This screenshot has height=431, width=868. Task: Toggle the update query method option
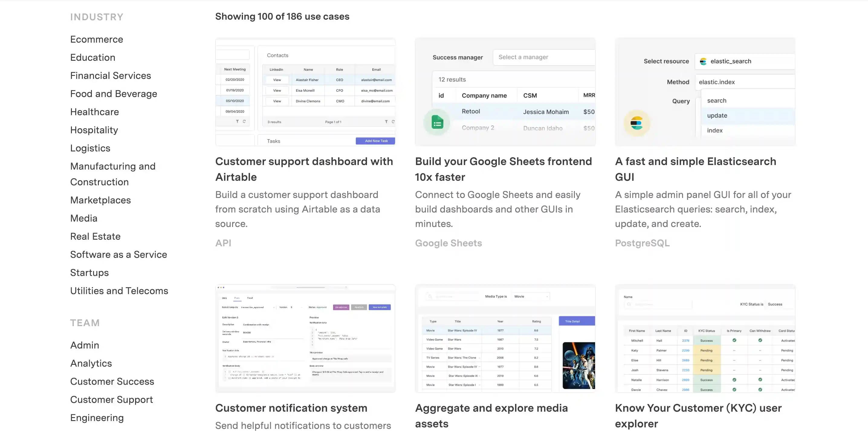pyautogui.click(x=717, y=115)
